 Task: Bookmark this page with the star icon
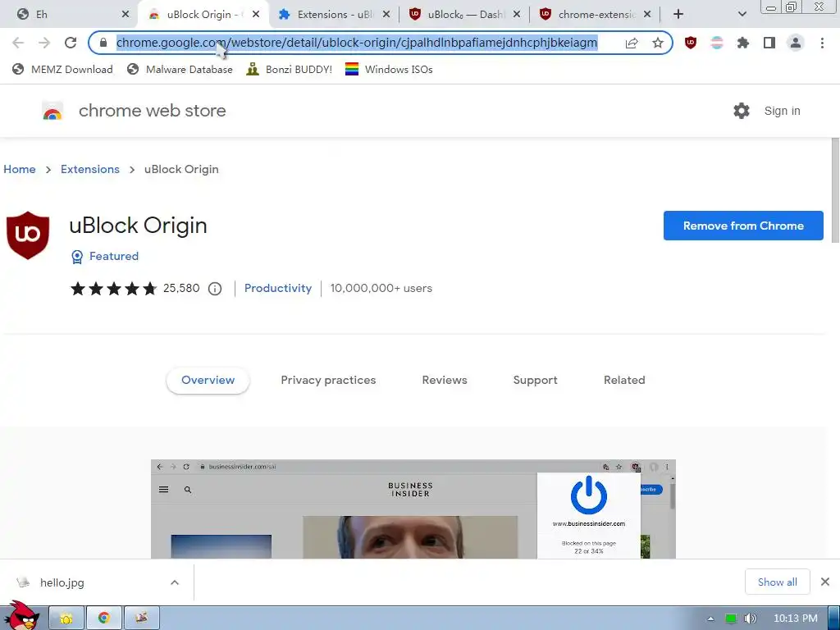point(658,43)
